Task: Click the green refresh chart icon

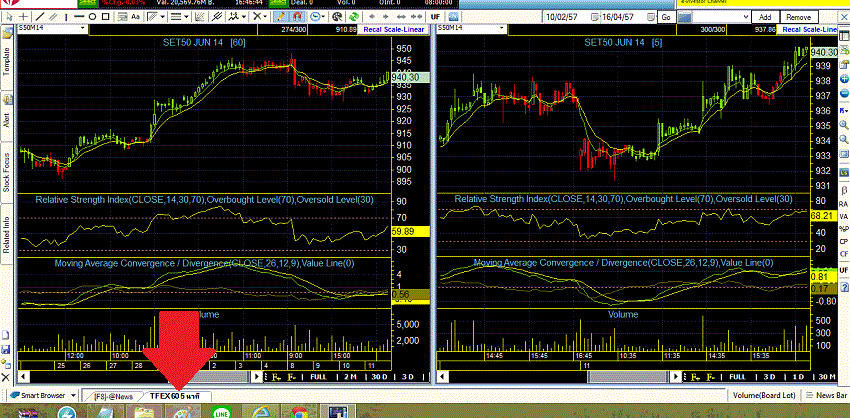Action: pyautogui.click(x=353, y=17)
